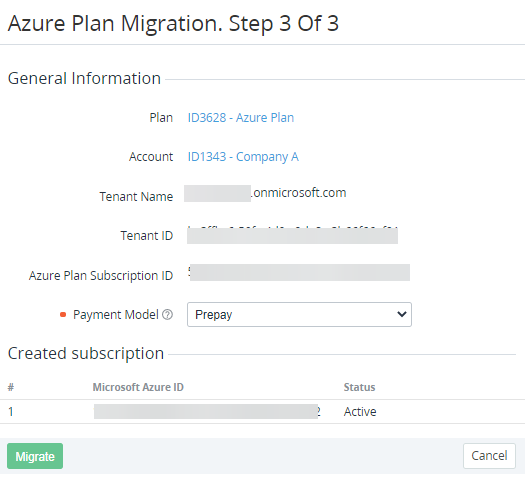Click the General Information section heading
This screenshot has height=479, width=525.
click(84, 78)
